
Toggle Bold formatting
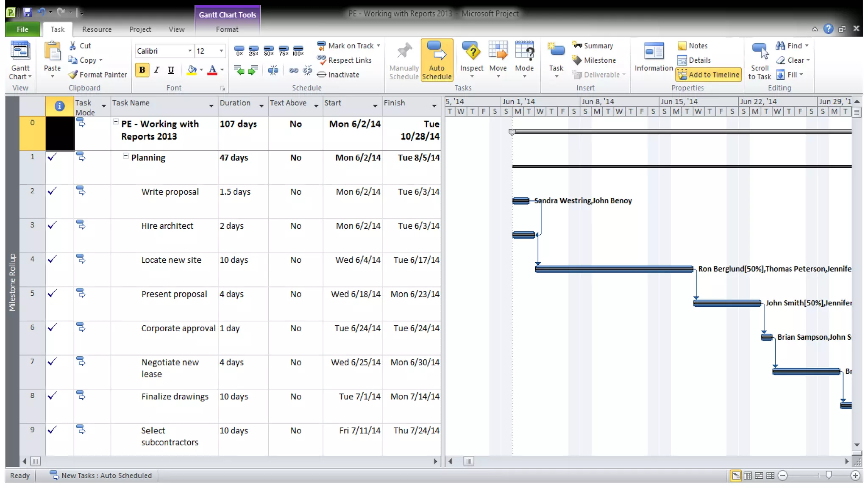(x=142, y=70)
